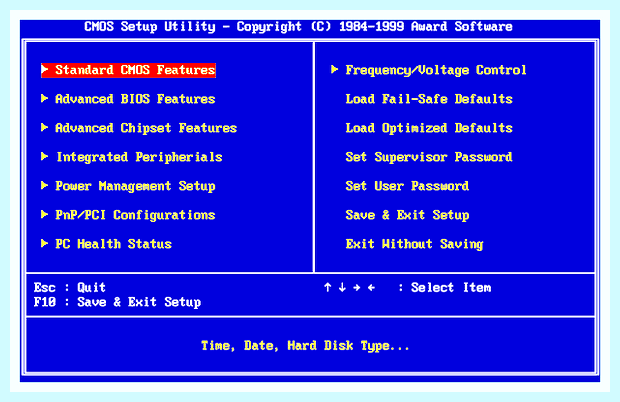Click arrow beside Frequency/Voltage Control

point(335,70)
